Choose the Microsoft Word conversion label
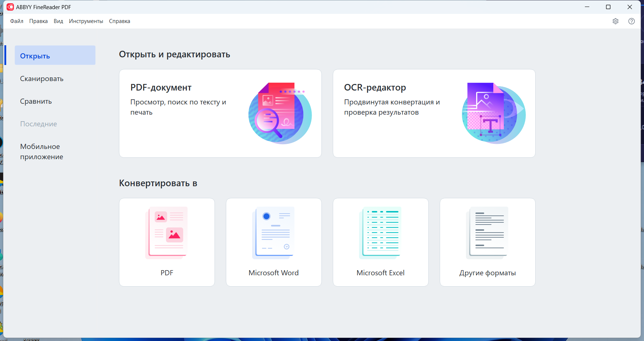Image resolution: width=644 pixels, height=341 pixels. tap(274, 273)
